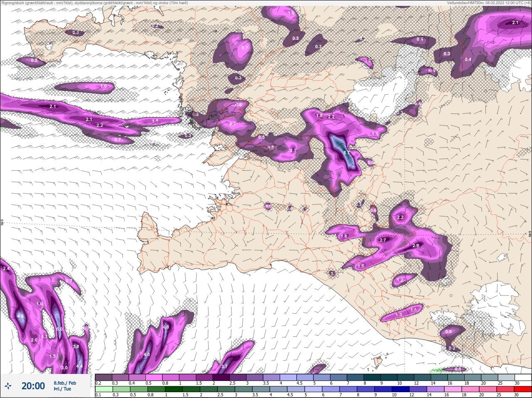Click lower legend swatch between 14 and 16
532x398 pixels.
(436, 389)
